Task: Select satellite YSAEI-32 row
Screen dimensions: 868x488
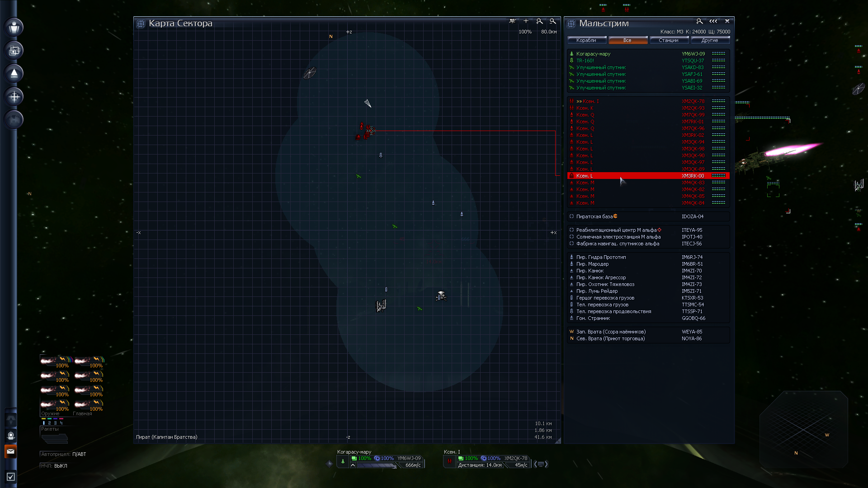Action: [x=648, y=88]
